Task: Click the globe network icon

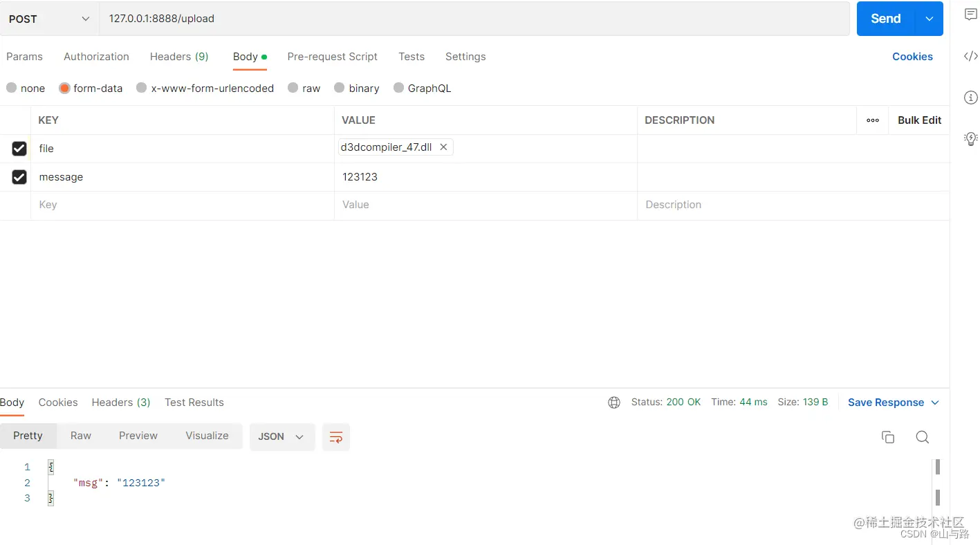Action: point(614,403)
